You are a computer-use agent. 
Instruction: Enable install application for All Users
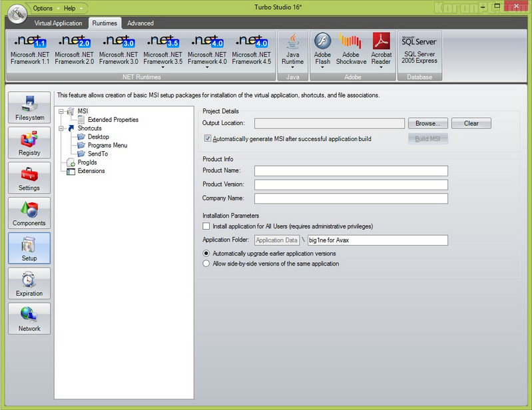coord(206,227)
